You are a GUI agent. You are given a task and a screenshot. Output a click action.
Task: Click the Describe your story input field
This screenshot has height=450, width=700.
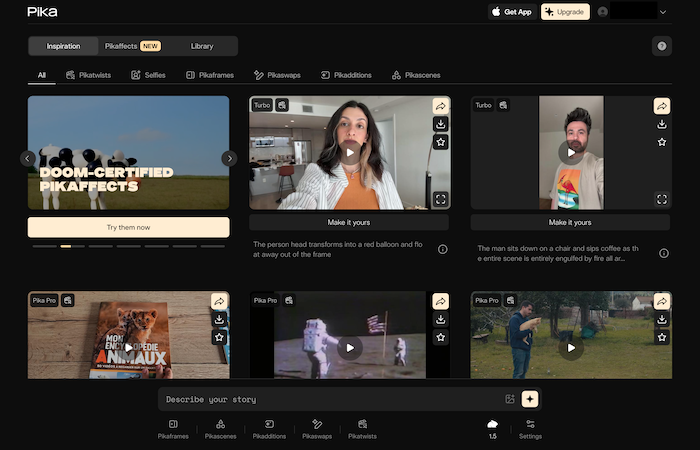[330, 399]
